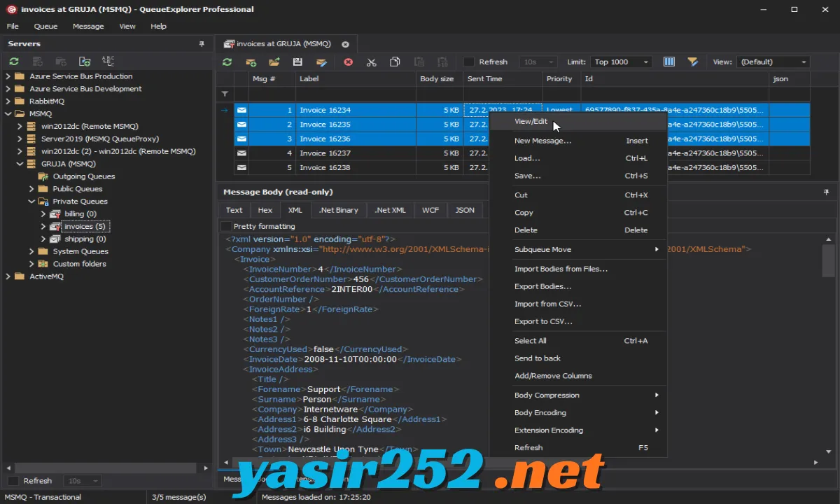This screenshot has height=504, width=840.
Task: Enable Pretty formatting checkbox
Action: pyautogui.click(x=225, y=226)
